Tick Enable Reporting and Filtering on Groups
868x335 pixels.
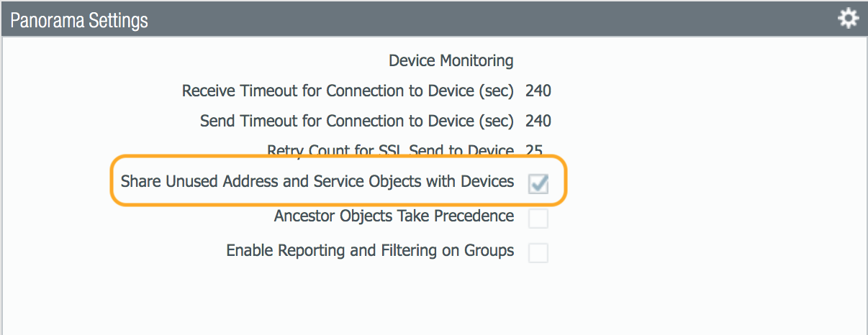[538, 252]
